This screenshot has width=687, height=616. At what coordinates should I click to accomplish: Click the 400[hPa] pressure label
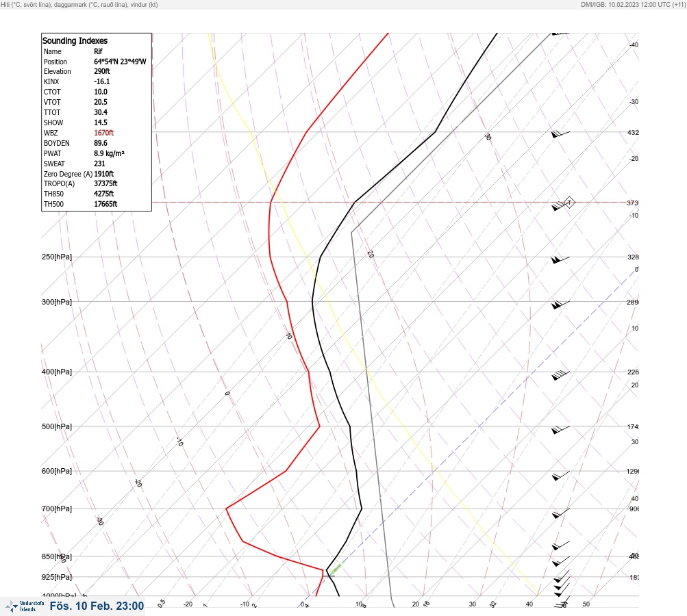57,372
